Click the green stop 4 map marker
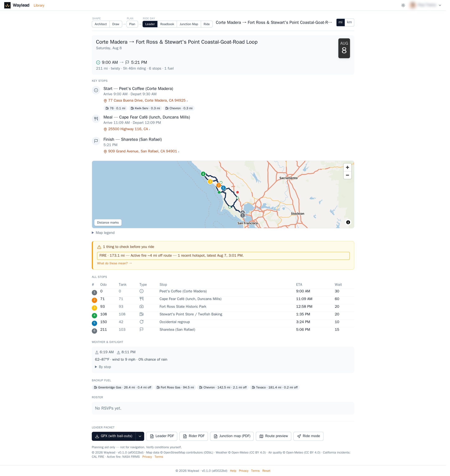The height and width of the screenshot is (476, 450). (205, 175)
